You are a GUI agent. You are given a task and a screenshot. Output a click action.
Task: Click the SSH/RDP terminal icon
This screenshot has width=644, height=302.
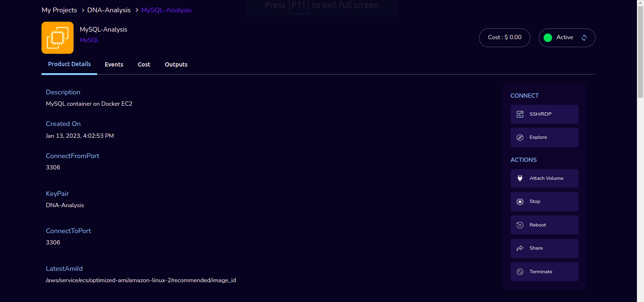(520, 114)
